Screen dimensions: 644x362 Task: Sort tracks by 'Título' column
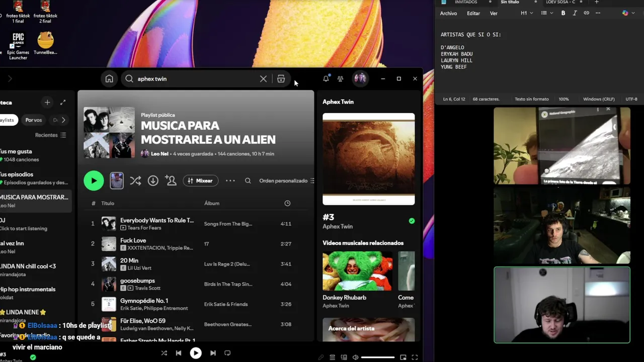(108, 203)
